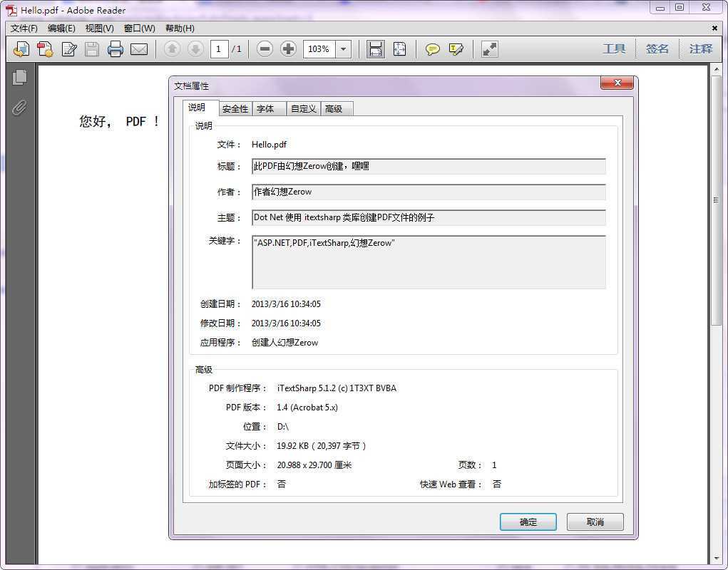728x570 pixels.
Task: Select the sticky note comment tool
Action: 432,49
